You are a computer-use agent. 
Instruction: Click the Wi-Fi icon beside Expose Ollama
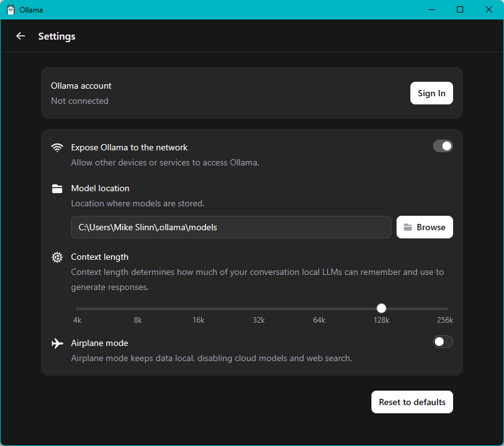click(x=57, y=148)
